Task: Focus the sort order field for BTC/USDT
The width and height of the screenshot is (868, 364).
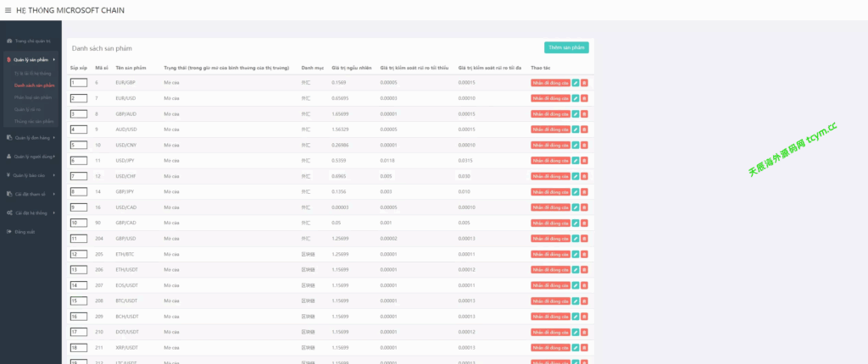Action: pyautogui.click(x=79, y=301)
